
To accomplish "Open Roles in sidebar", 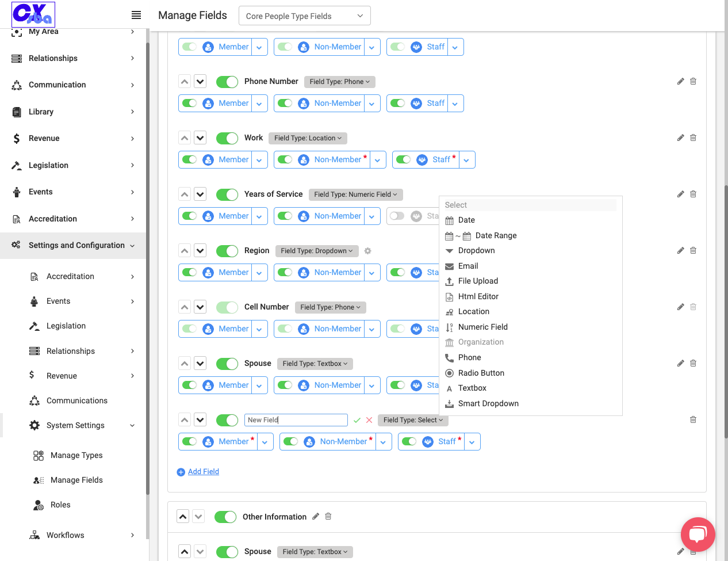I will tap(60, 505).
